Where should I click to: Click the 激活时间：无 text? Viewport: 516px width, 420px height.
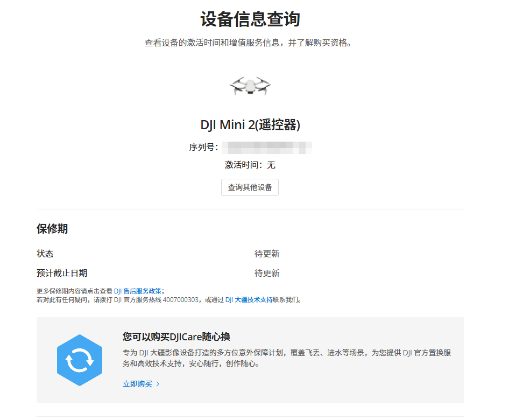pyautogui.click(x=250, y=165)
